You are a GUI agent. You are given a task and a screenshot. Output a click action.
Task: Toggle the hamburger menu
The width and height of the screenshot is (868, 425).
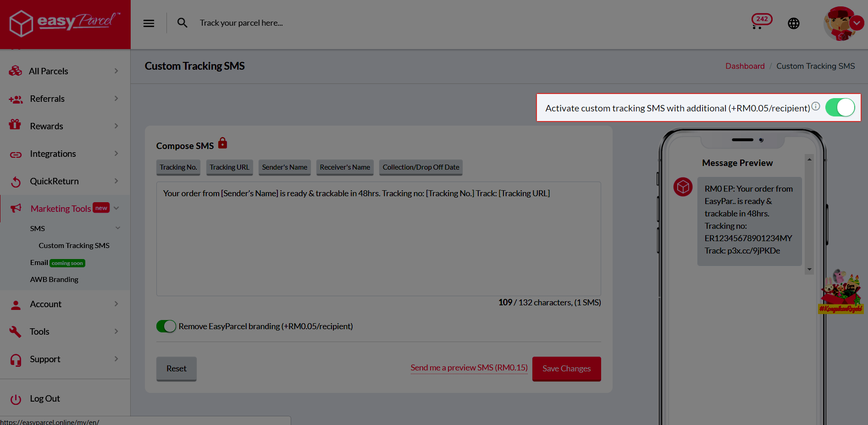pos(148,22)
